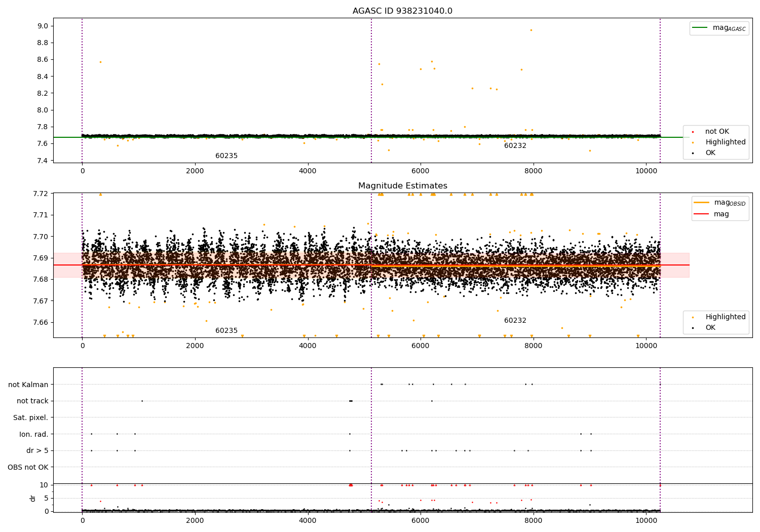Click 'not OK' legend entry in top plot

click(x=716, y=132)
